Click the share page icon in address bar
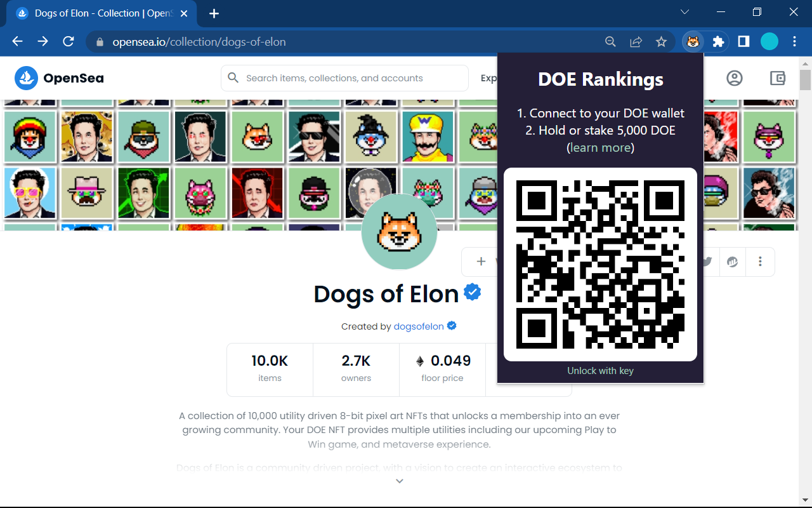 [x=636, y=42]
